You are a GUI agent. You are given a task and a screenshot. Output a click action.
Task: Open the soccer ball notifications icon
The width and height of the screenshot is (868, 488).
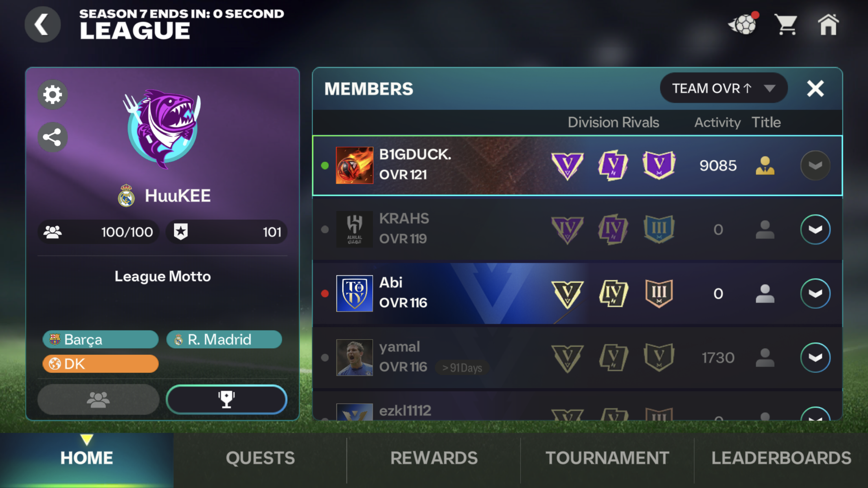pos(743,24)
